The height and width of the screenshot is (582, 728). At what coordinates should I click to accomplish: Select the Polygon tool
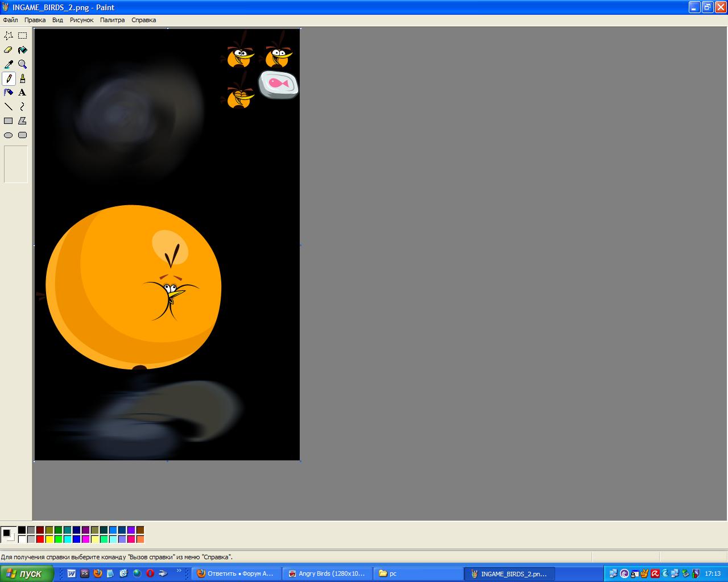(23, 121)
